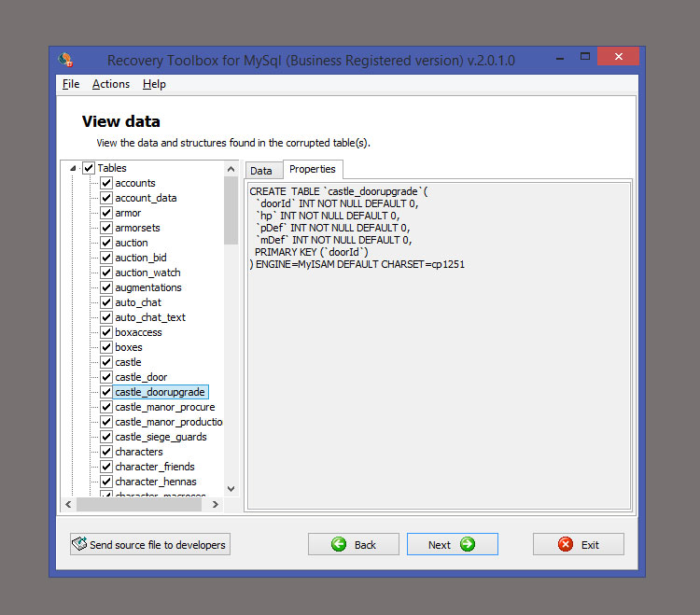Select the Tables root label
This screenshot has width=700, height=615.
click(x=112, y=168)
